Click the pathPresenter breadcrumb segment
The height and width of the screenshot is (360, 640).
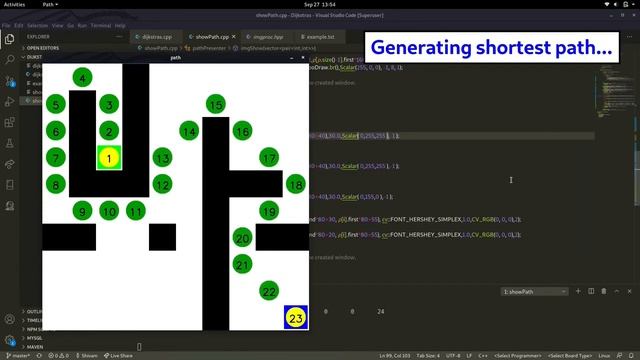tap(206, 48)
